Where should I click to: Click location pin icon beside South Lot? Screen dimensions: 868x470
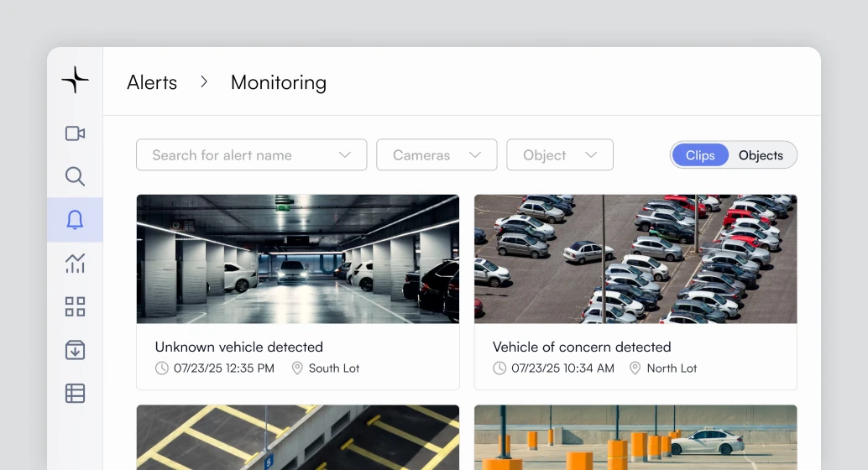297,368
